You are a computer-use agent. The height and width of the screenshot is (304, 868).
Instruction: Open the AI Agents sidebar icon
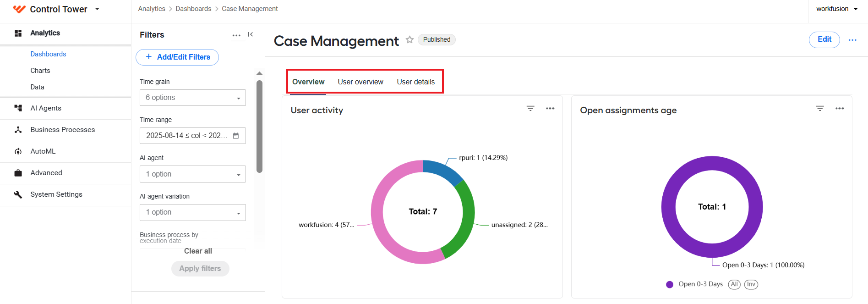coord(18,108)
